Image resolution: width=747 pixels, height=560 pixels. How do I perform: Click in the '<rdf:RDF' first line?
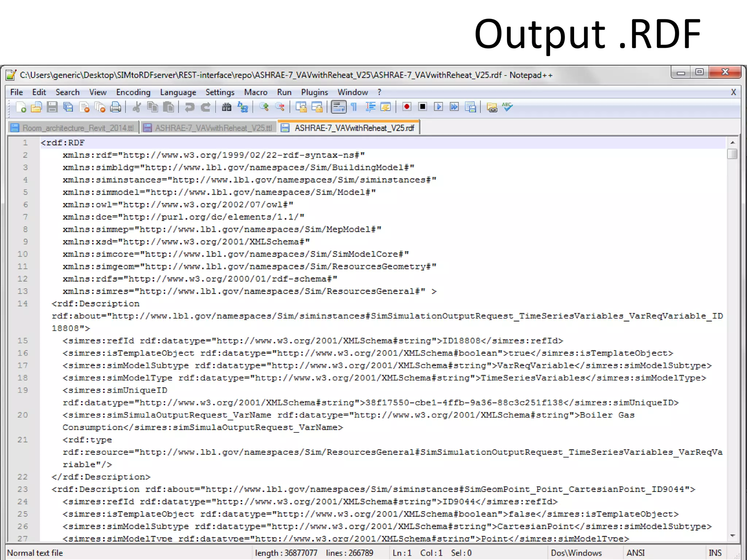coord(62,143)
